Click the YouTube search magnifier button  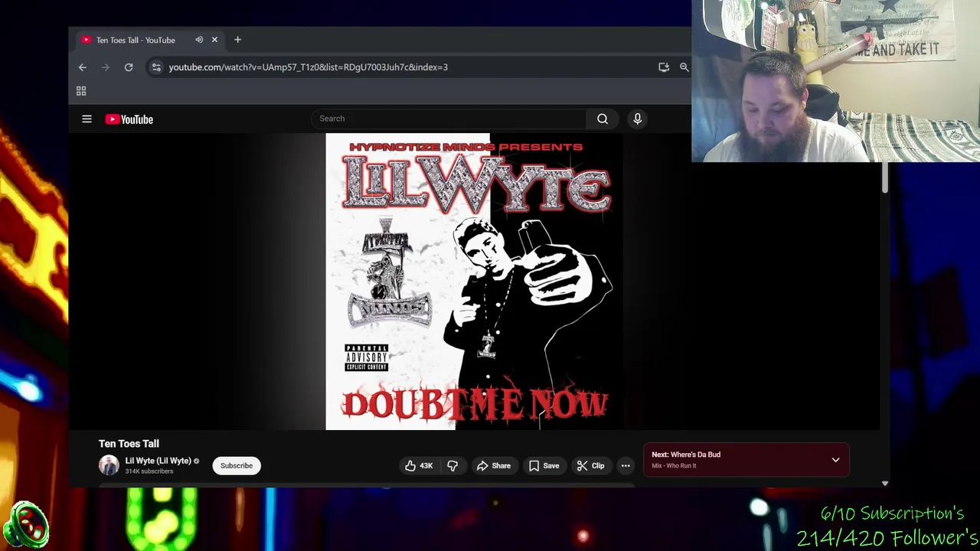pos(603,119)
